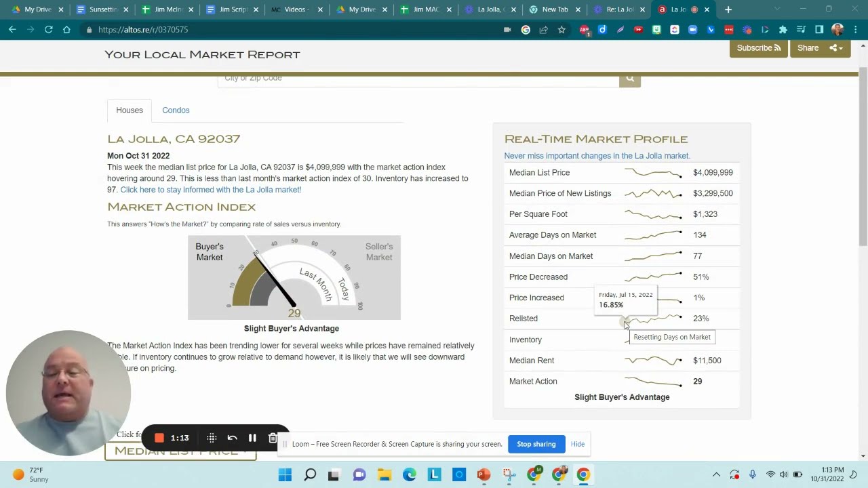Bookmark this page with the star icon
This screenshot has width=868, height=488.
(x=561, y=30)
